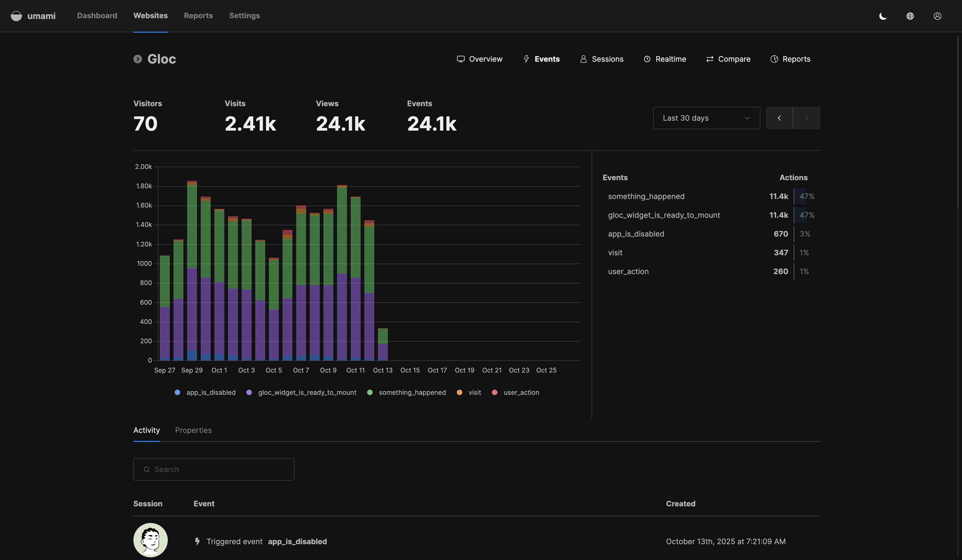Go to previous date range
The height and width of the screenshot is (560, 962).
(779, 118)
